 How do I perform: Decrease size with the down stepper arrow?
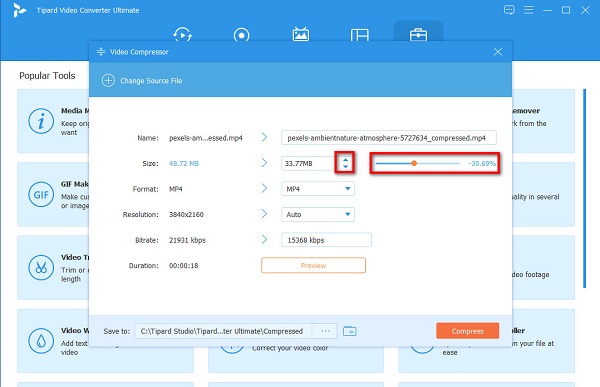point(346,167)
